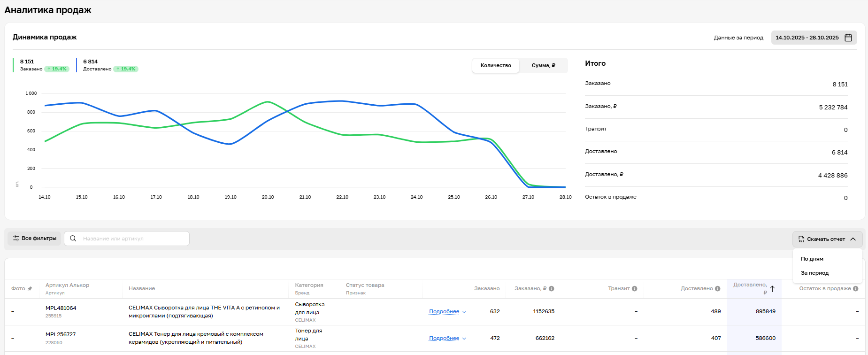Open date range 14.10.2025 - 28.10.2025 picker
Screen dimensions: 868x355
(807, 38)
